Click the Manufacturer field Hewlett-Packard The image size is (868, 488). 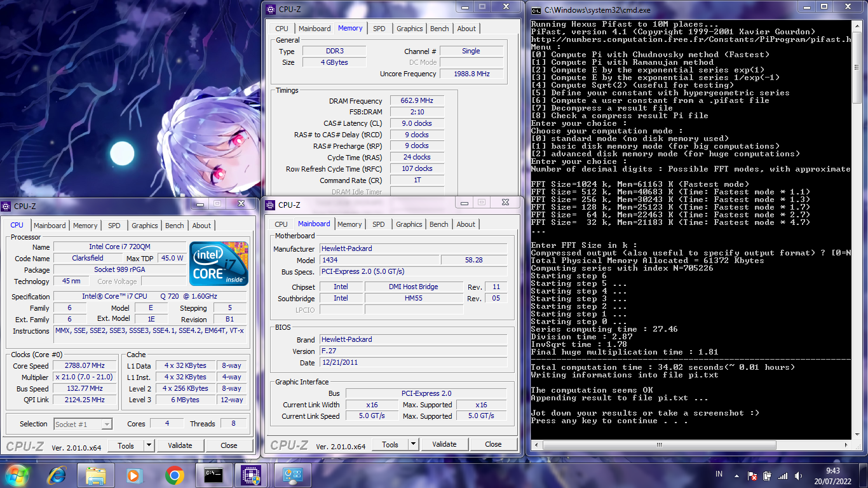(413, 248)
